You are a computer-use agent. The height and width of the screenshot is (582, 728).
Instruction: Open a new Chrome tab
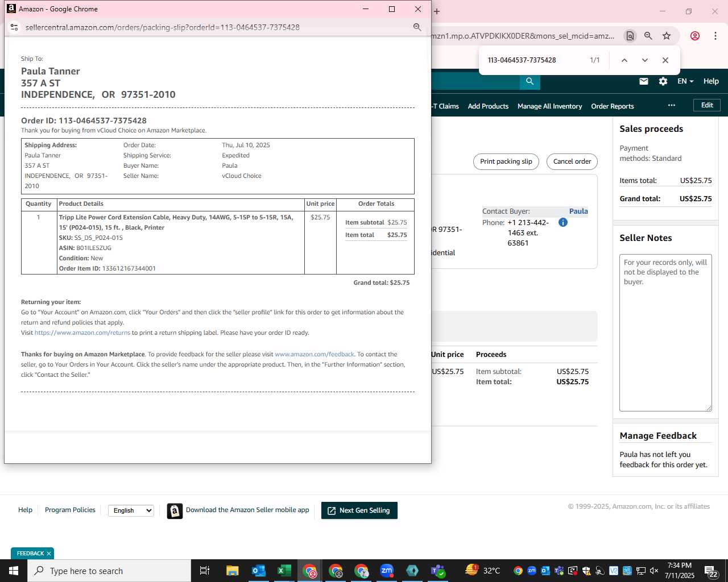437,11
